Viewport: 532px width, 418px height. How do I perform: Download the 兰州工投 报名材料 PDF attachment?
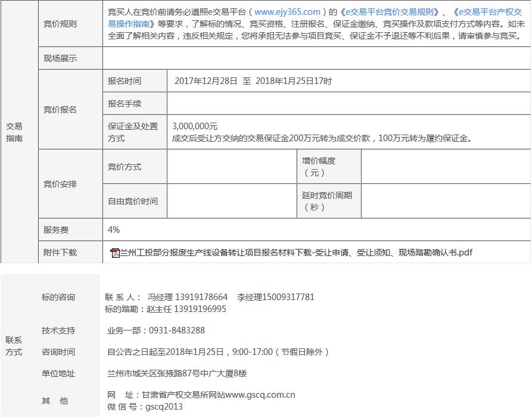tap(296, 252)
